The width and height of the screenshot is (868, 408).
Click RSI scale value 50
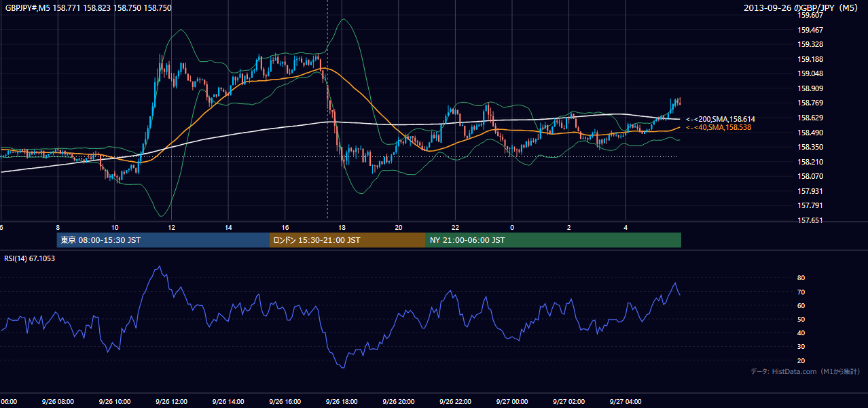click(x=801, y=319)
